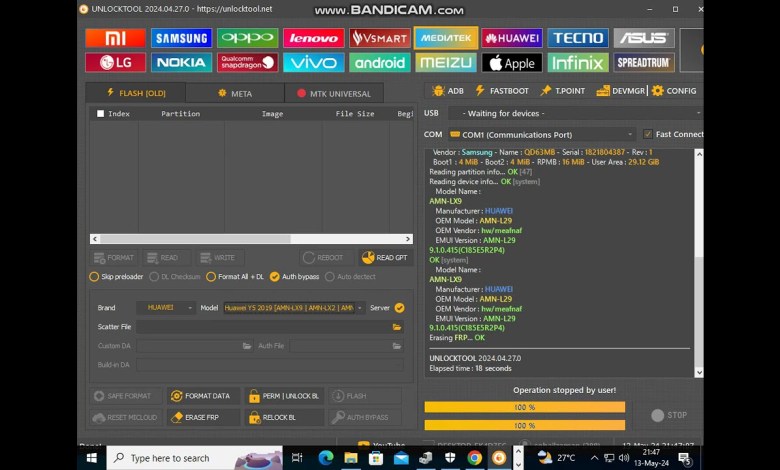
Task: Select the Infinix brand tile
Action: pyautogui.click(x=578, y=63)
